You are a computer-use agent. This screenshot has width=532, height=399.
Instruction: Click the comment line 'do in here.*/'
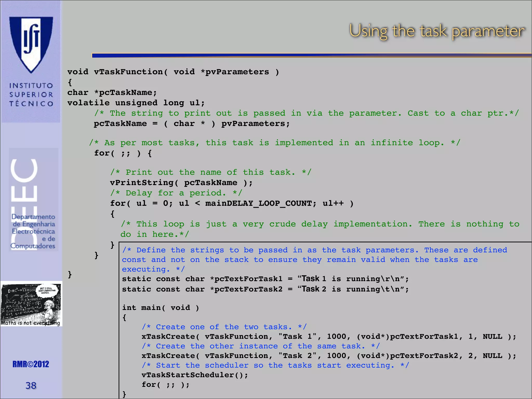[x=155, y=234]
